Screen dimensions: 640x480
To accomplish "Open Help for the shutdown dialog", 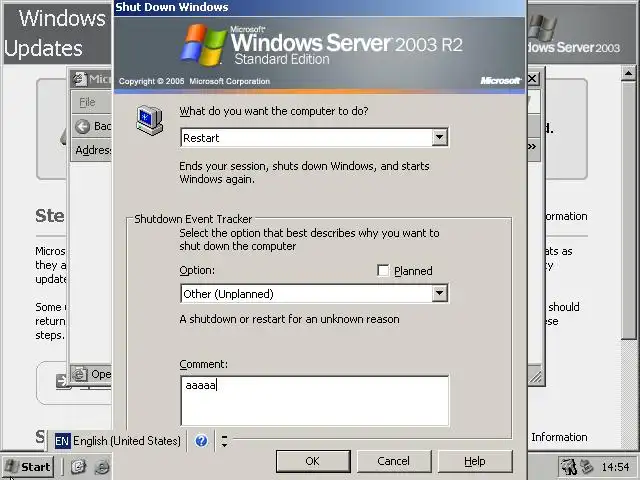I will [x=475, y=461].
